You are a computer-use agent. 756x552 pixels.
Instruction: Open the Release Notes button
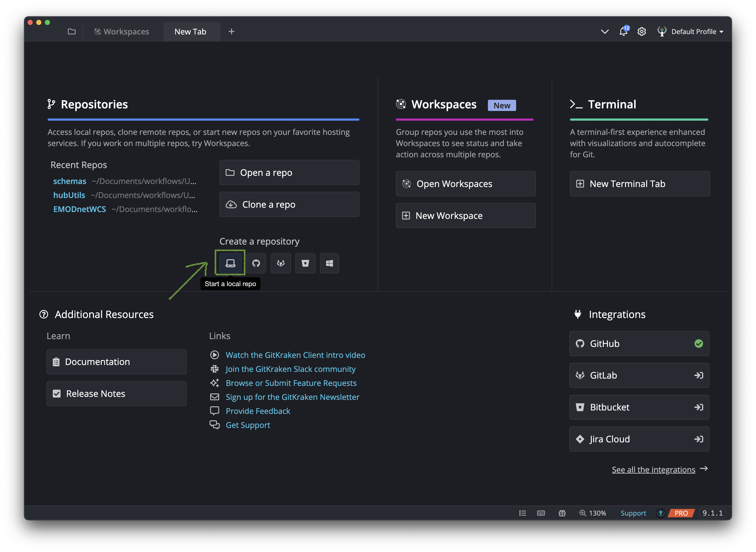(116, 394)
